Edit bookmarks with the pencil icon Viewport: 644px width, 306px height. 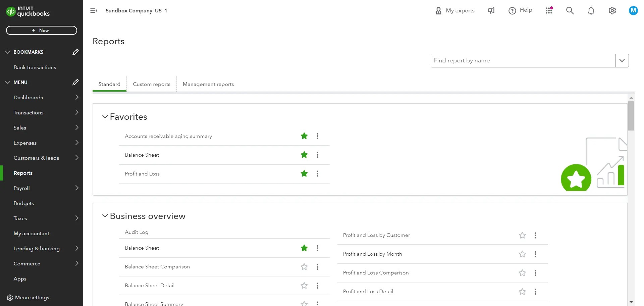pos(75,52)
